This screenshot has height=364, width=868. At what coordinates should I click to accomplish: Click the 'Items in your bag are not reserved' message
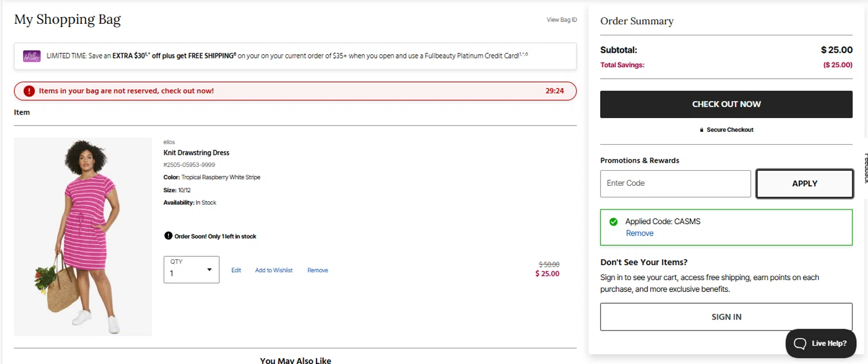(x=126, y=91)
